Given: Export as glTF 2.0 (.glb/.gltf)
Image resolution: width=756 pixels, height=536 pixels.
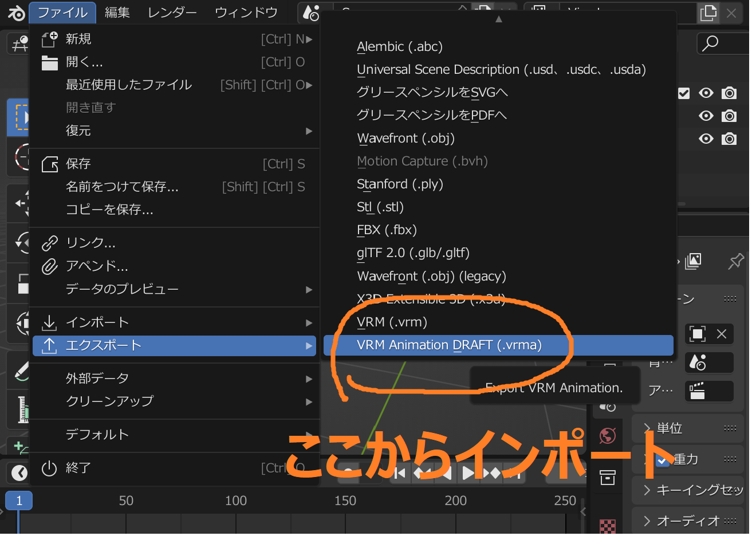Looking at the screenshot, I should point(498,253).
